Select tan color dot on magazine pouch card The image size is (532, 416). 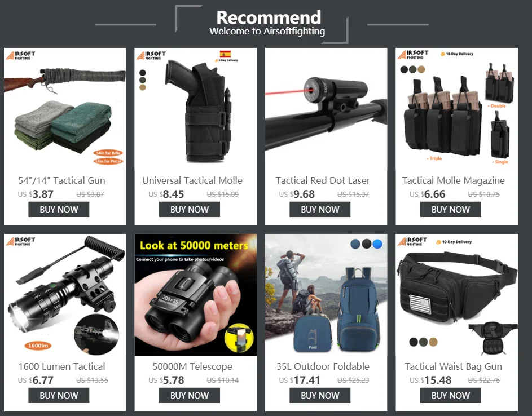tap(421, 69)
